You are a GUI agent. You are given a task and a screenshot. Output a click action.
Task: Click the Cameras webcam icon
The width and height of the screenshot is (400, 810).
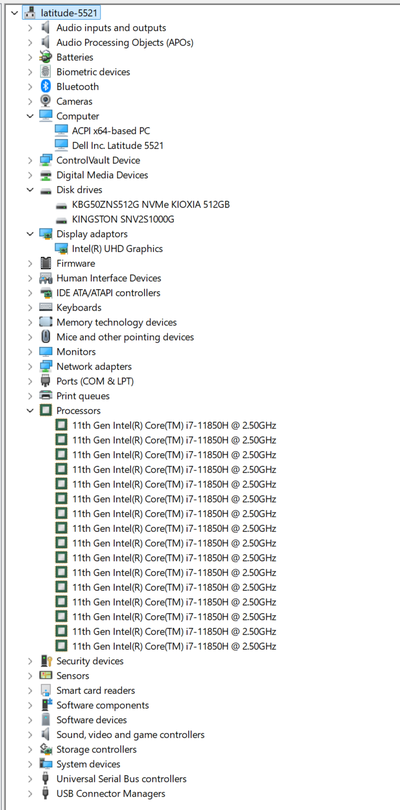point(46,101)
